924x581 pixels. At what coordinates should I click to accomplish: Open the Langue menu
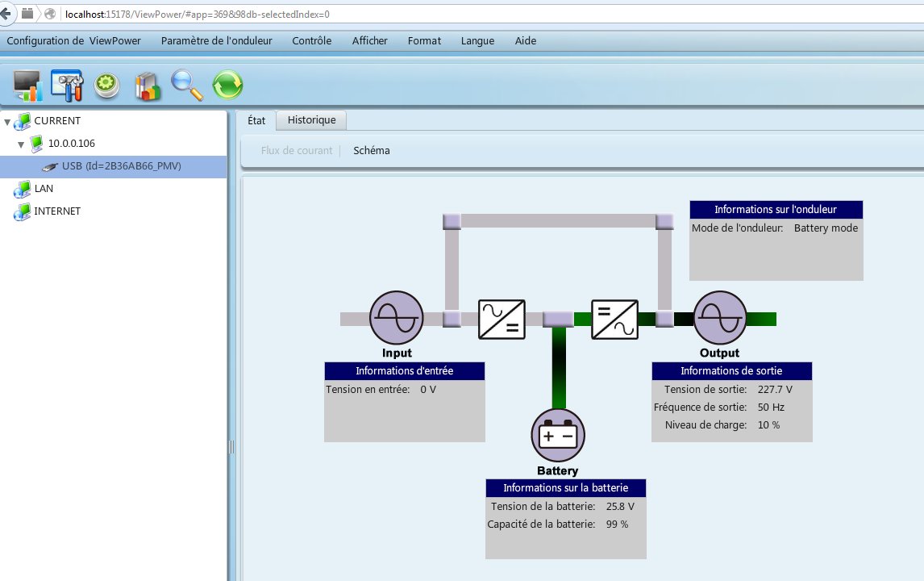(477, 40)
